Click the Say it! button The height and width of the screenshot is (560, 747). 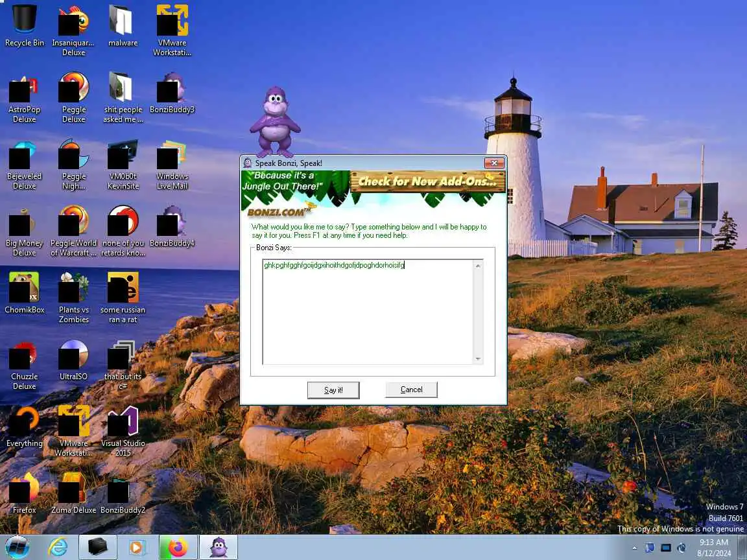(333, 390)
